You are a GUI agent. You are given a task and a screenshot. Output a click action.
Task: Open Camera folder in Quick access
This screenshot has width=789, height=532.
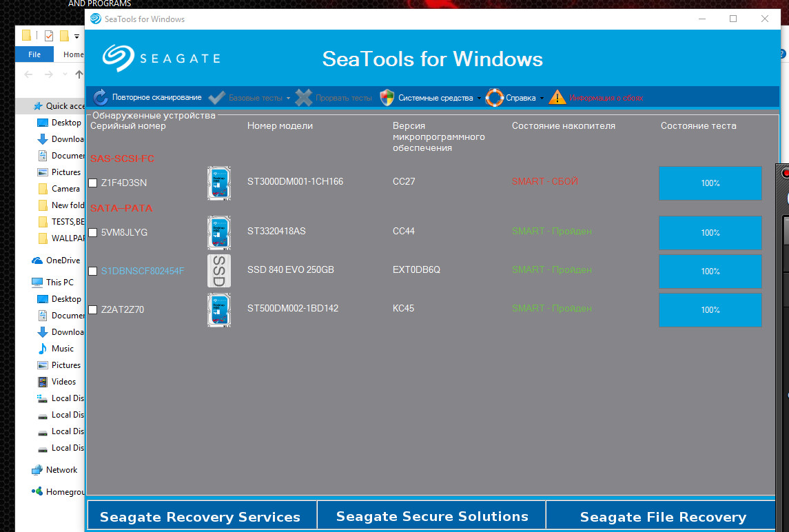pyautogui.click(x=59, y=189)
